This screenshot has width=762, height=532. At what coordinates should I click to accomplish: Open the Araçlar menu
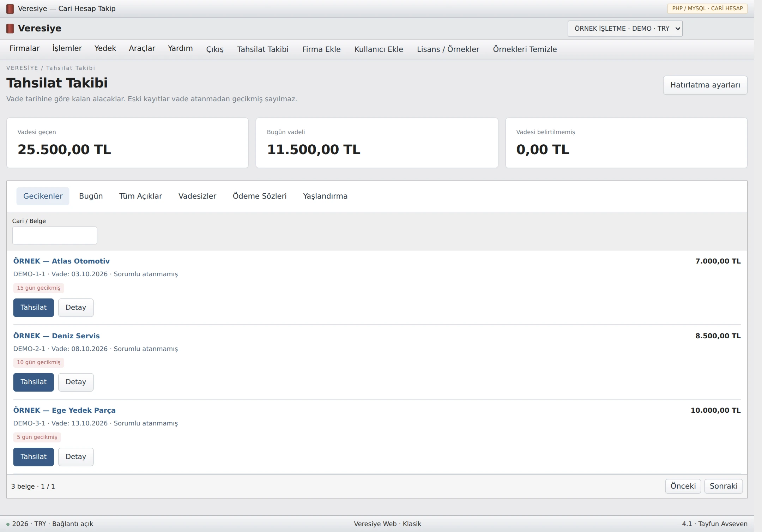(x=142, y=48)
